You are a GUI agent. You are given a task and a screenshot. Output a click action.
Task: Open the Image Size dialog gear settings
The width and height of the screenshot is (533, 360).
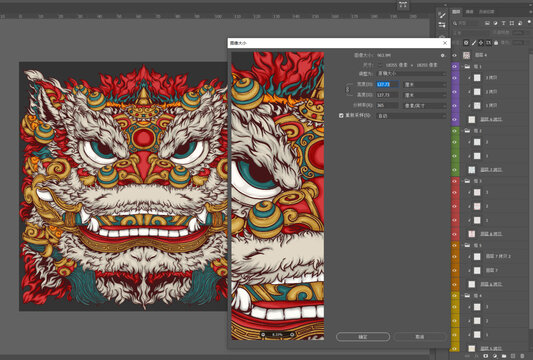[x=442, y=55]
